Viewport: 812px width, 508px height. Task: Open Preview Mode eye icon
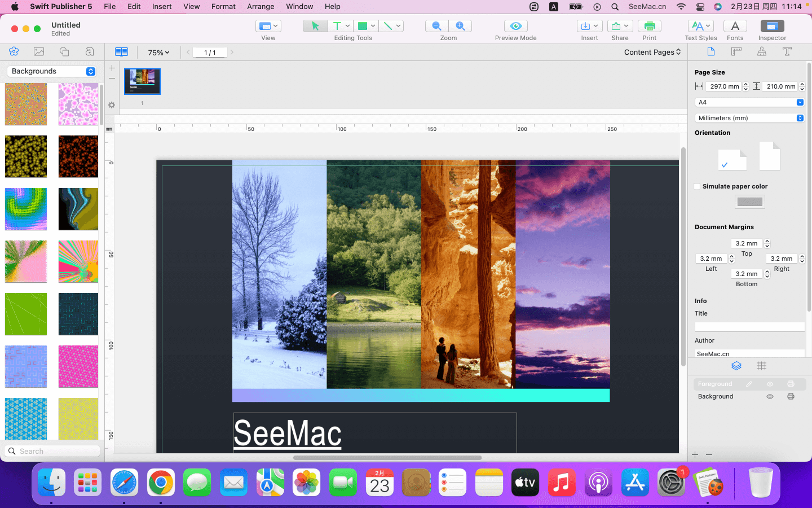coord(515,26)
